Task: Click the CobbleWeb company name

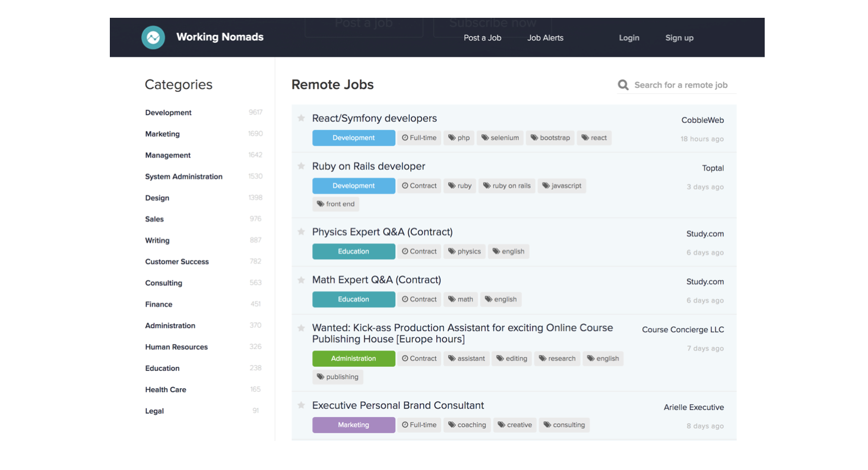Action: 702,120
